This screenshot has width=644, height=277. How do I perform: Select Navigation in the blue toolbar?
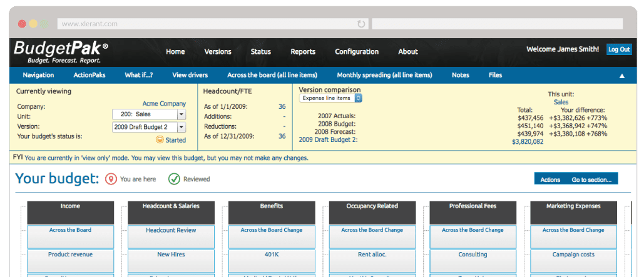[38, 75]
